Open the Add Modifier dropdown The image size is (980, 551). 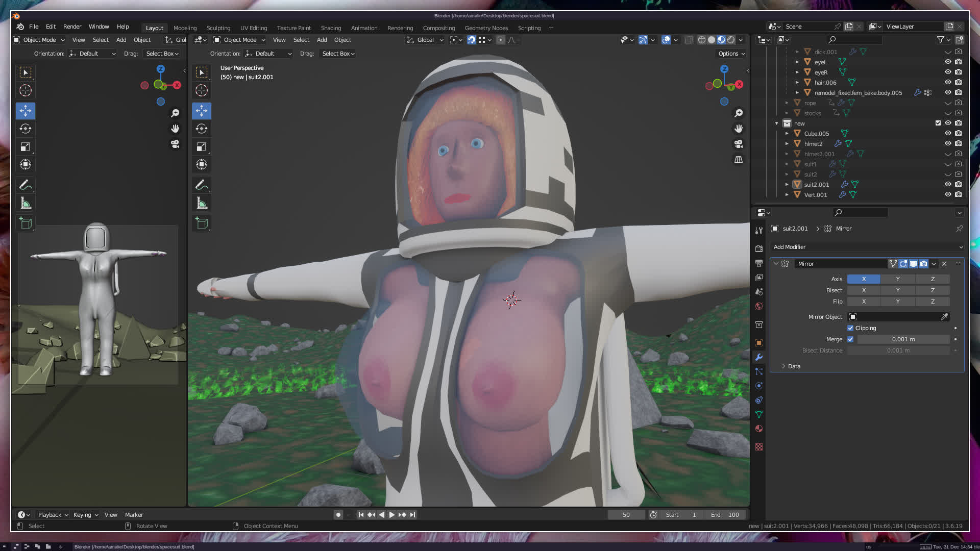[x=867, y=247]
